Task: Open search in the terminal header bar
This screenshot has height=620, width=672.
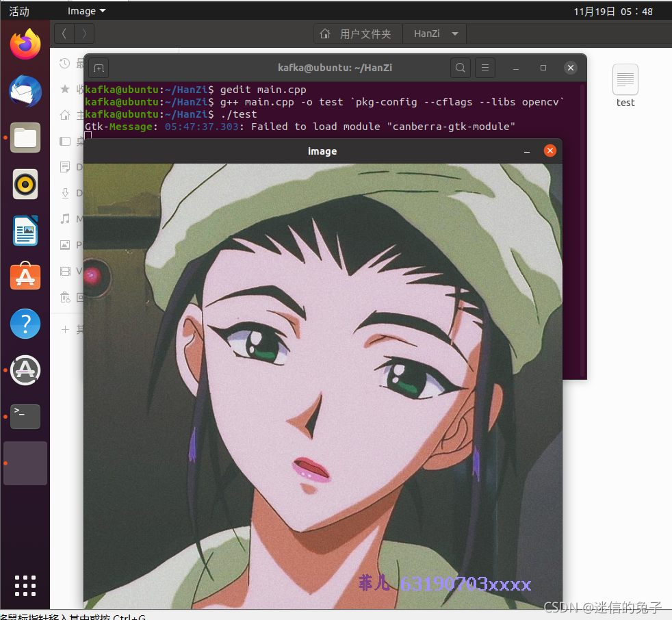Action: pos(461,68)
